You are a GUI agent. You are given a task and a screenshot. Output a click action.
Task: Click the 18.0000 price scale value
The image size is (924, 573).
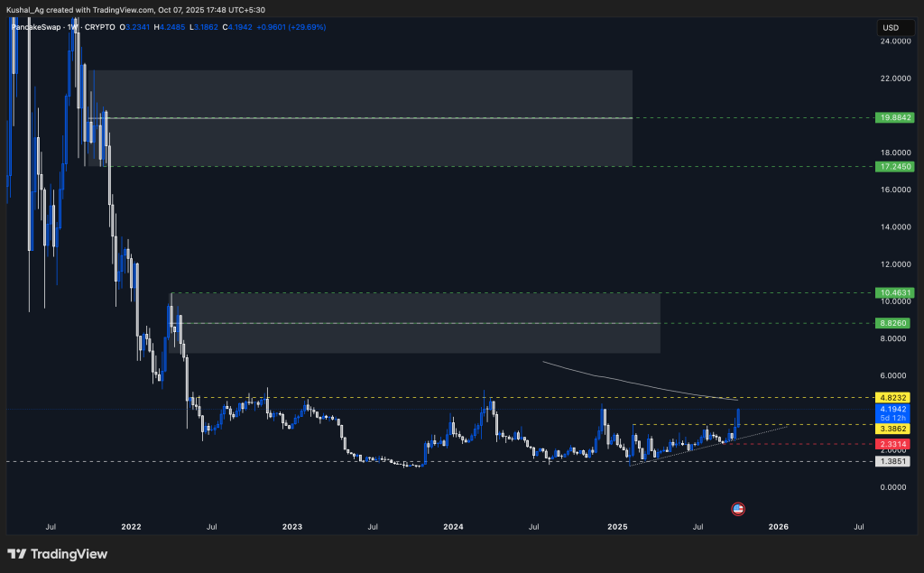(895, 152)
